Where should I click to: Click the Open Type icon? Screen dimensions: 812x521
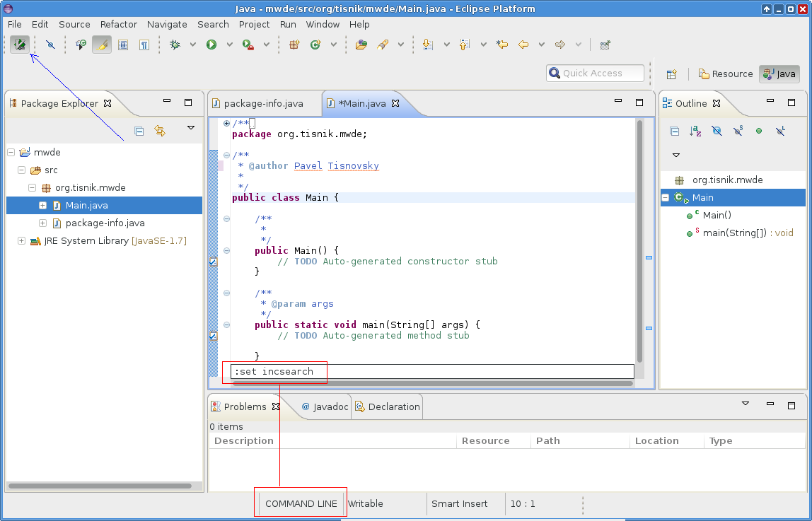tap(361, 45)
